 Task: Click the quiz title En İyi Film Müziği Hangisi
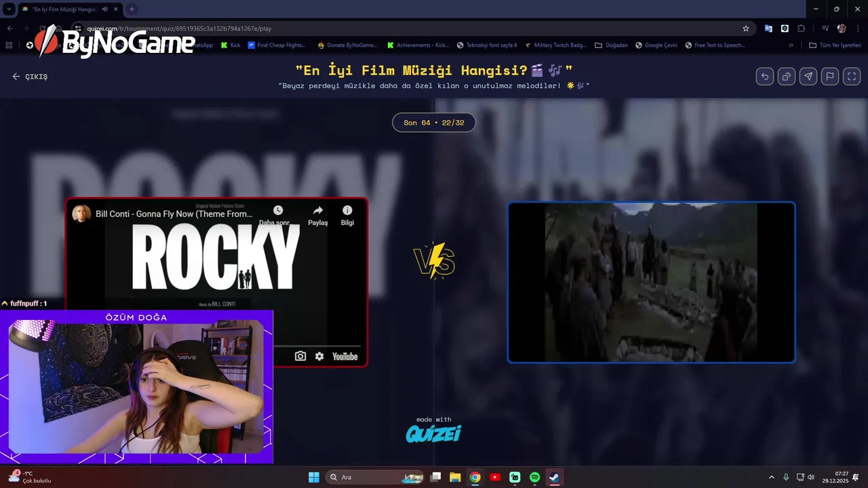click(x=434, y=70)
